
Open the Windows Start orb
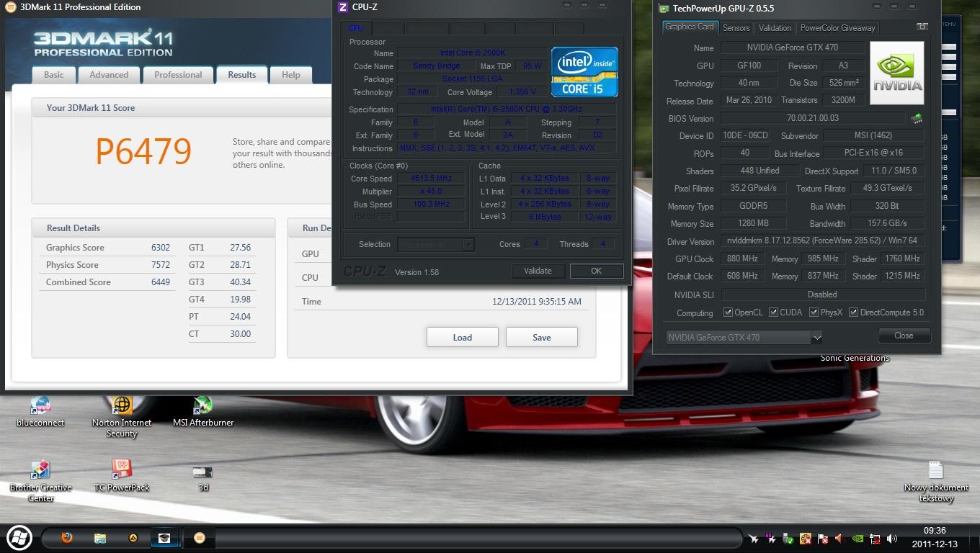pos(19,537)
